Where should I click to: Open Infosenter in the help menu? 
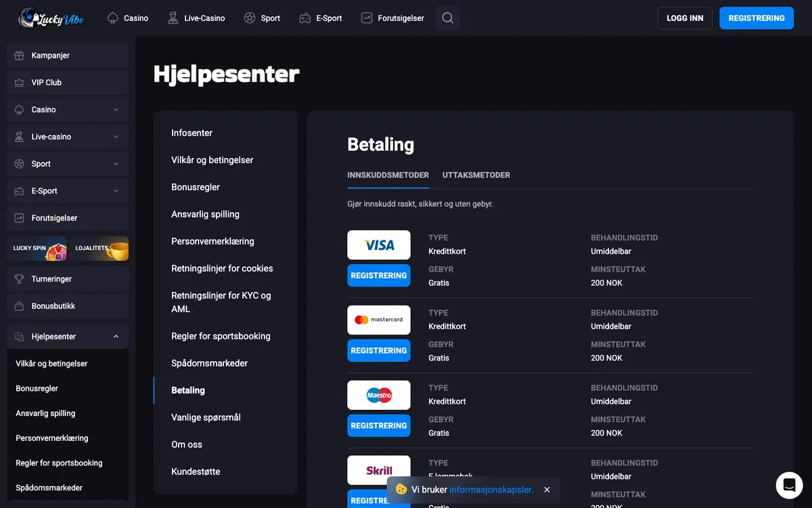(192, 133)
